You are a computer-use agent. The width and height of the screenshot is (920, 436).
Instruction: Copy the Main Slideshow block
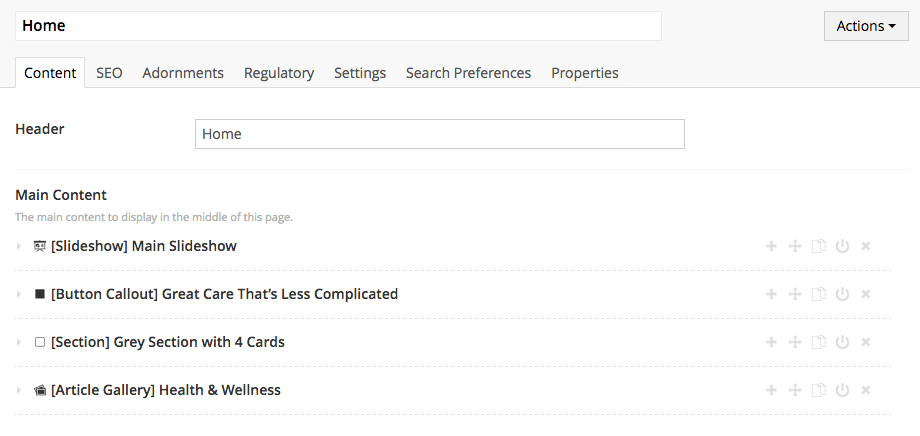[819, 246]
